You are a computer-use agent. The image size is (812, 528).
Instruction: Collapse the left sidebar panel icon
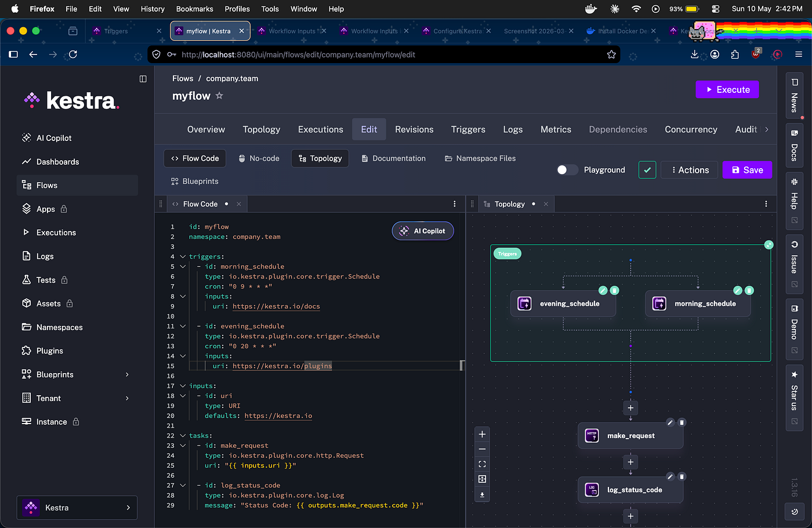(143, 79)
